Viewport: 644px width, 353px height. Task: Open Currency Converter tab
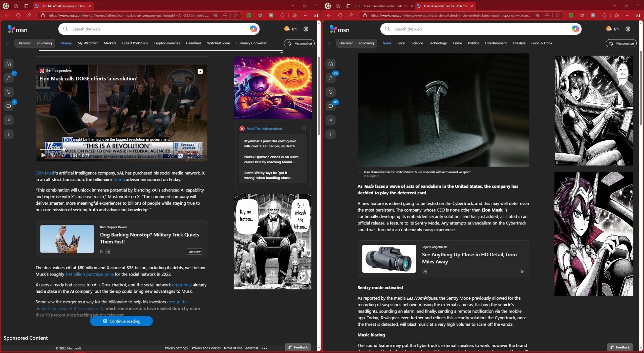(x=252, y=43)
